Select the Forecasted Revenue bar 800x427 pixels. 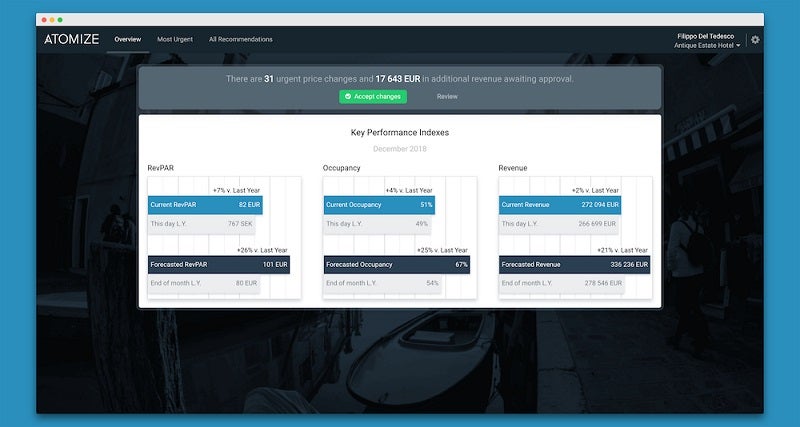pyautogui.click(x=574, y=264)
